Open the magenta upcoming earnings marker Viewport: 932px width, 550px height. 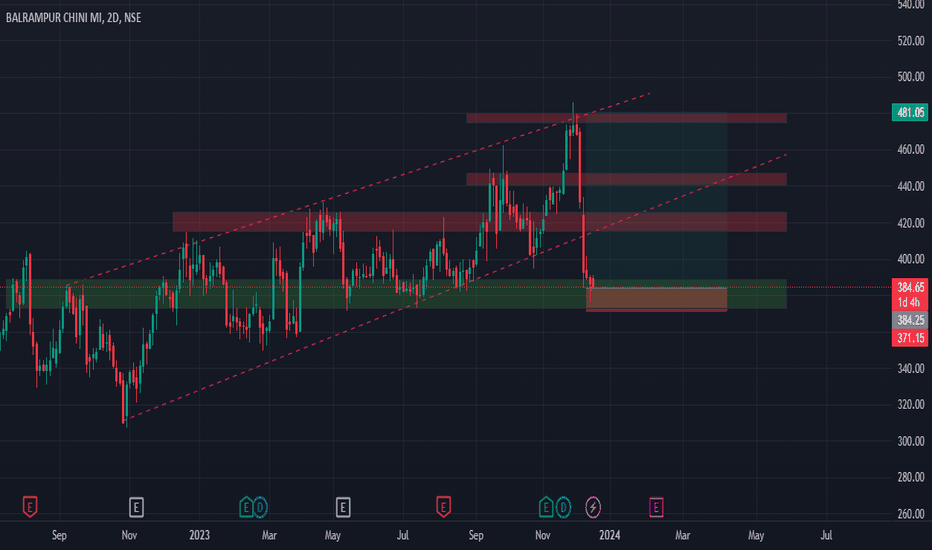click(x=656, y=507)
